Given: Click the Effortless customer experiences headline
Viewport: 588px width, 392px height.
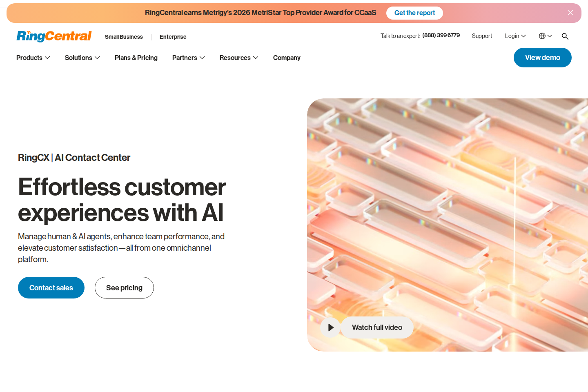Looking at the screenshot, I should (122, 200).
